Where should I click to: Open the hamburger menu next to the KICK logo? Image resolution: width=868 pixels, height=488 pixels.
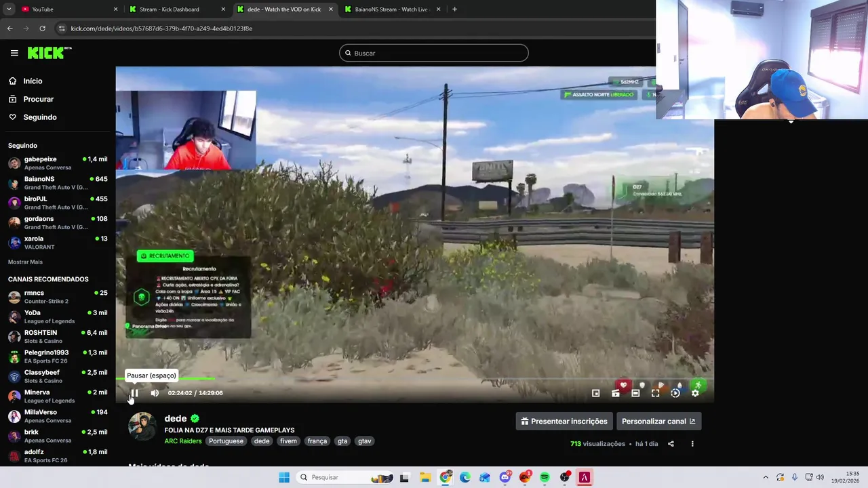[x=14, y=53]
